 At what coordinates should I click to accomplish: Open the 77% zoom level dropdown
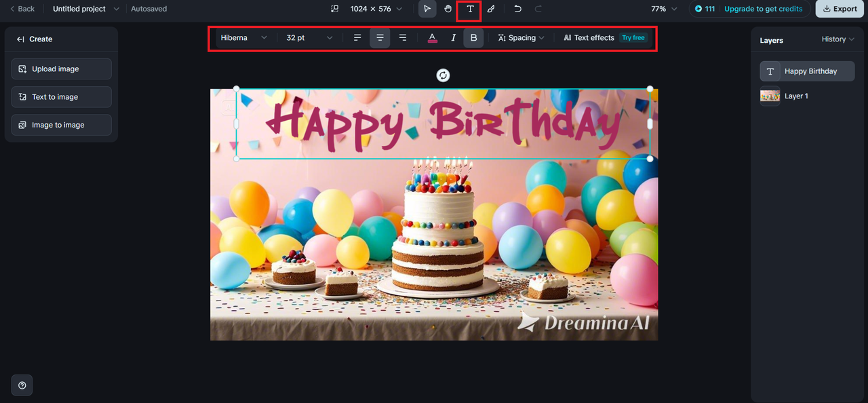pos(664,9)
